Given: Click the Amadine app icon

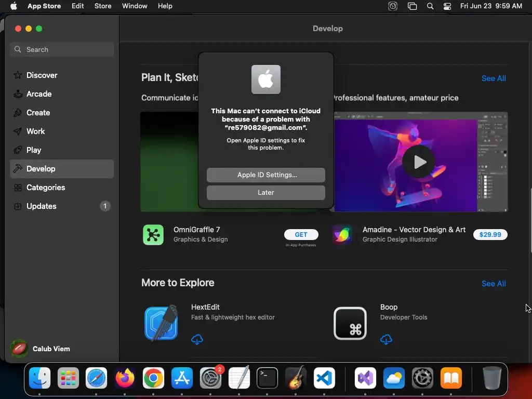Looking at the screenshot, I should (342, 234).
